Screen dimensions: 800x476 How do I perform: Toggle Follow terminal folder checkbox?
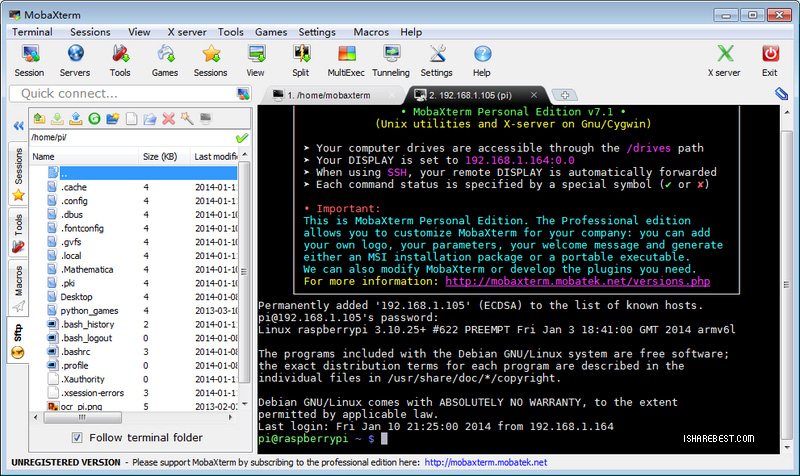tap(78, 438)
